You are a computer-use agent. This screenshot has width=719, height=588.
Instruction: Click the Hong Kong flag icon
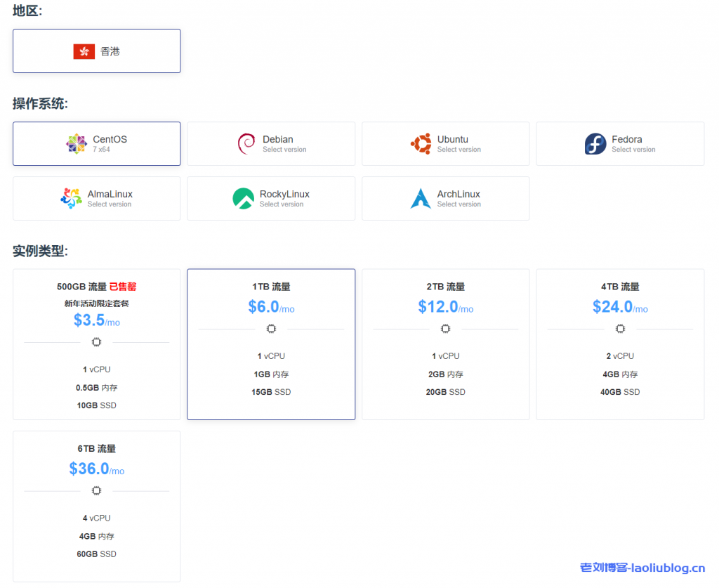(x=84, y=51)
